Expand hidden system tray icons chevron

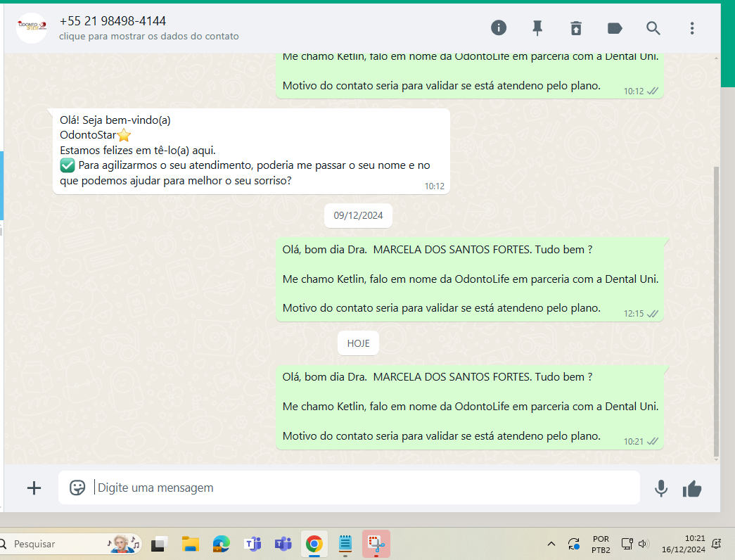click(x=551, y=544)
